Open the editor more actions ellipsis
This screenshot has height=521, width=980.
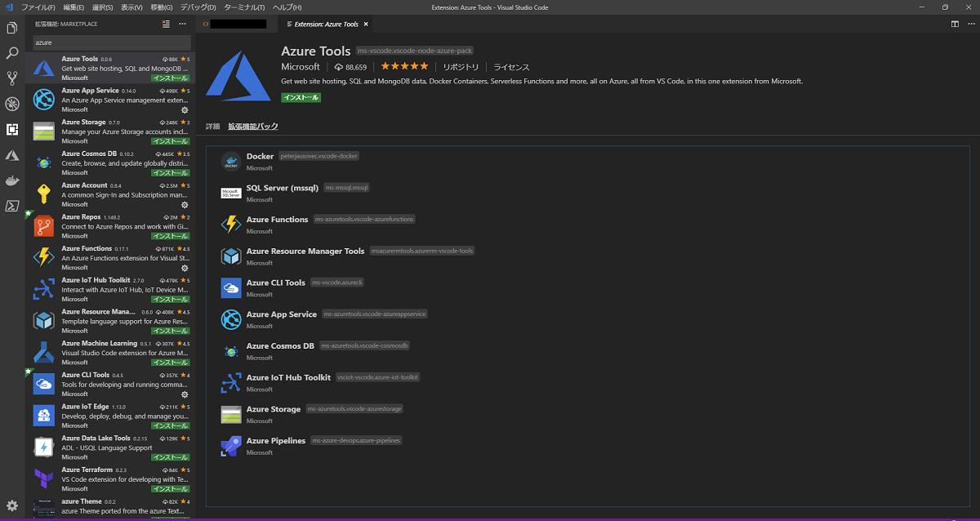969,24
